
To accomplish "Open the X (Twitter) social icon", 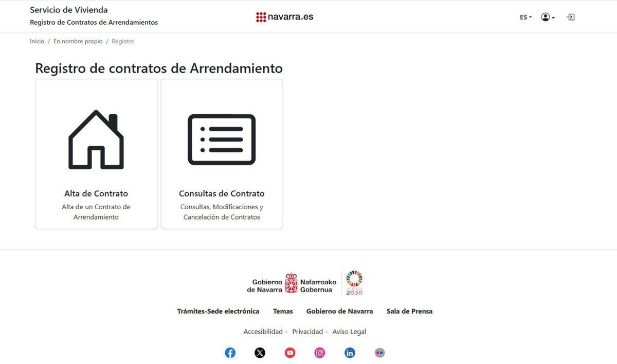I will [260, 353].
